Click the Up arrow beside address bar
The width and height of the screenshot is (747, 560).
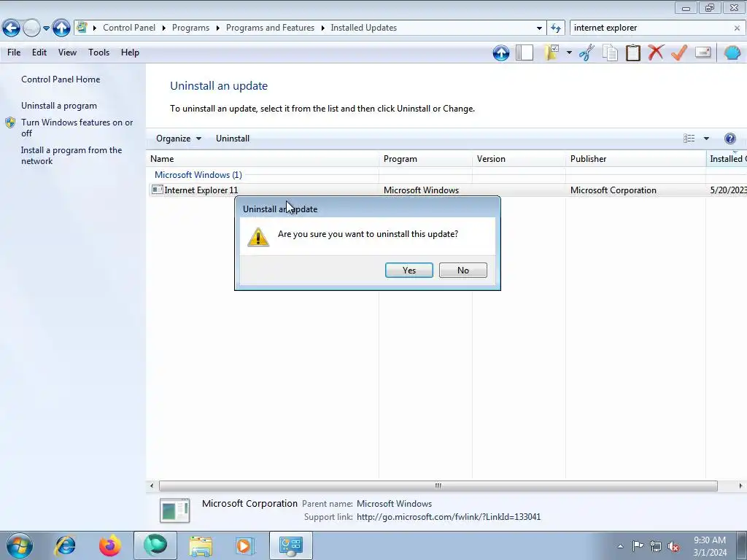[61, 28]
